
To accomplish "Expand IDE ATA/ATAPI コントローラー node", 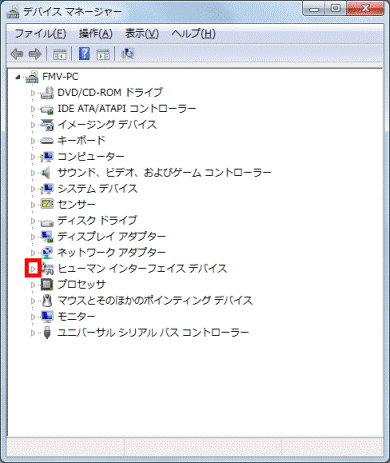I will [x=33, y=109].
